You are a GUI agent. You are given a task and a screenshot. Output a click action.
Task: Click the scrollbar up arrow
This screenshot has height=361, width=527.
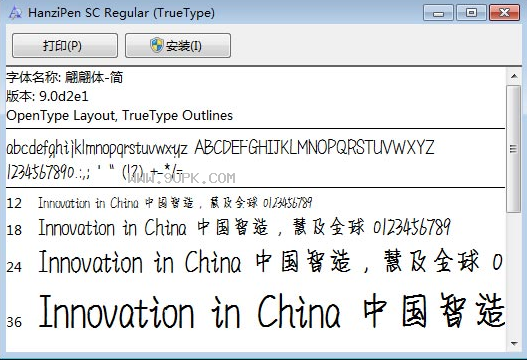tap(514, 76)
